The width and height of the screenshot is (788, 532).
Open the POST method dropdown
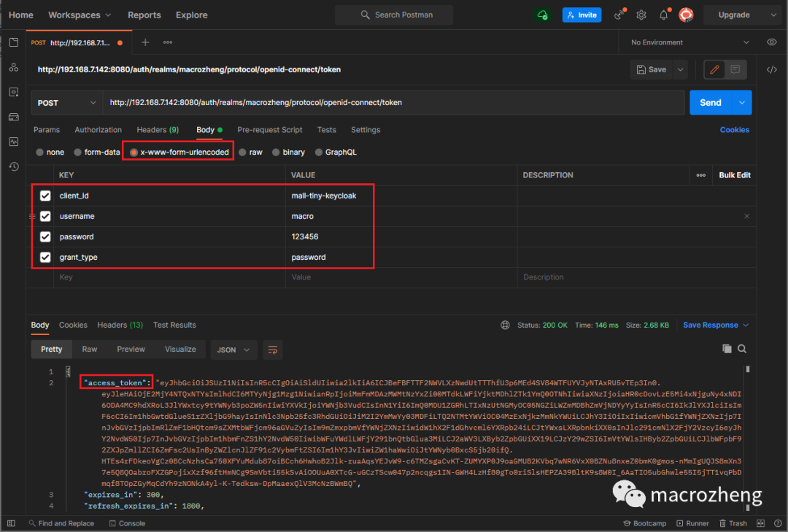coord(66,103)
